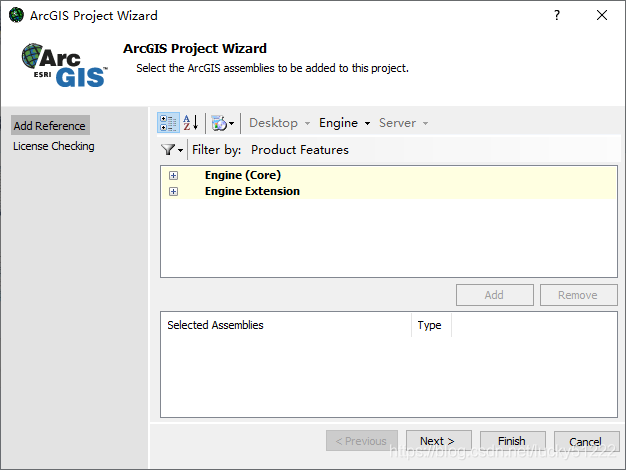Close the ArcGIS Project Wizard window
Image resolution: width=626 pixels, height=470 pixels.
click(602, 15)
